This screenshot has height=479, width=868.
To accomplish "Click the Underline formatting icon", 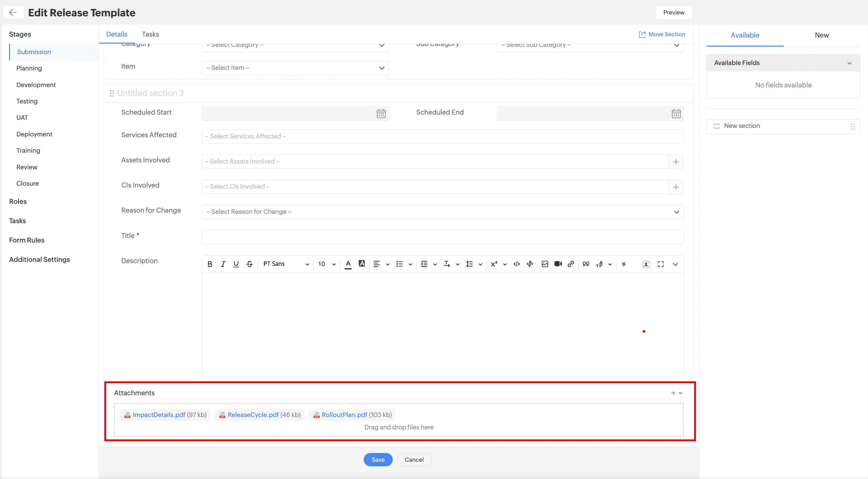I will click(235, 264).
